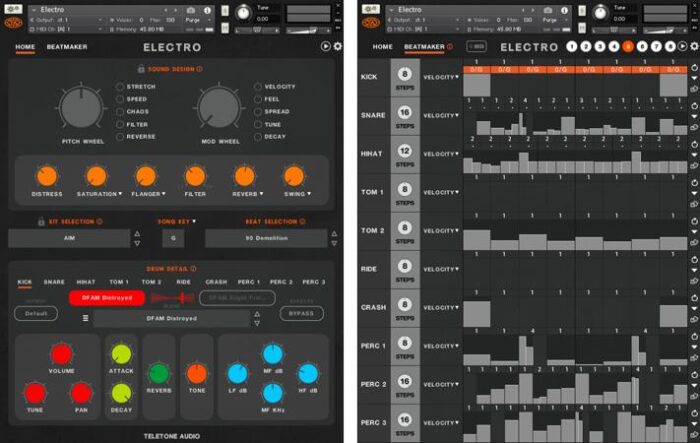
Task: Enable the Stretch pitch wheel option
Action: click(121, 87)
